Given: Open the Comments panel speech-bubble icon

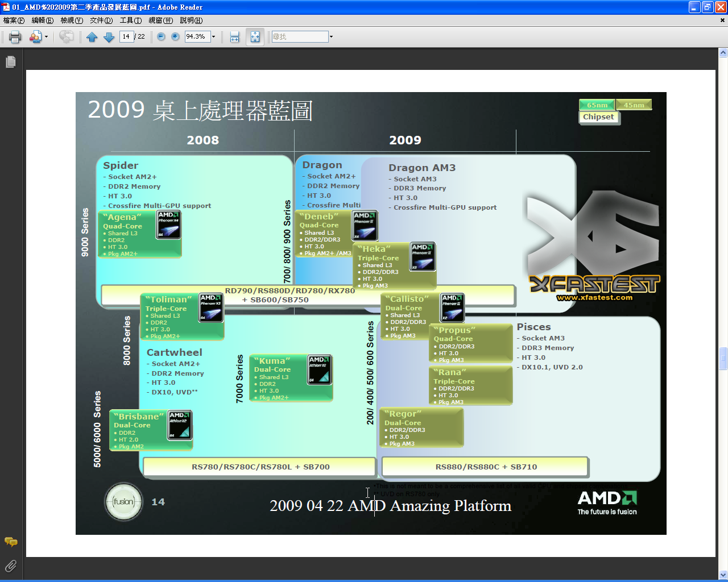Looking at the screenshot, I should click(x=10, y=542).
